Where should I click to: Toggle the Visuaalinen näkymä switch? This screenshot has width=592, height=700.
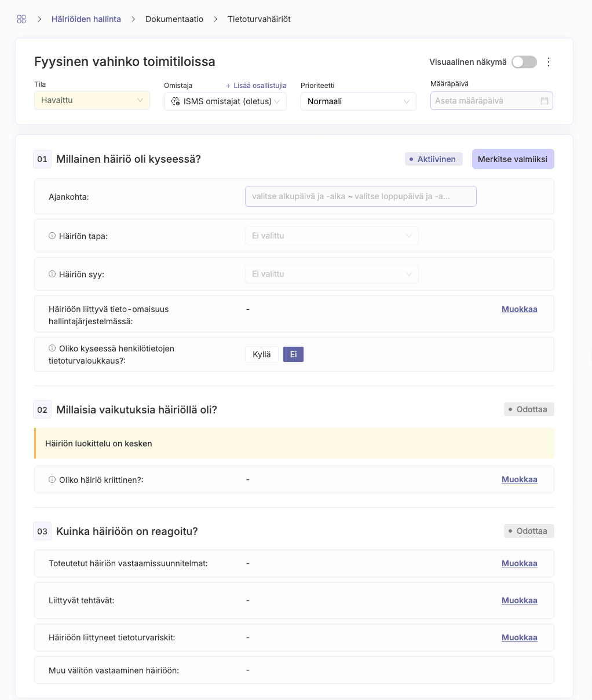coord(524,62)
